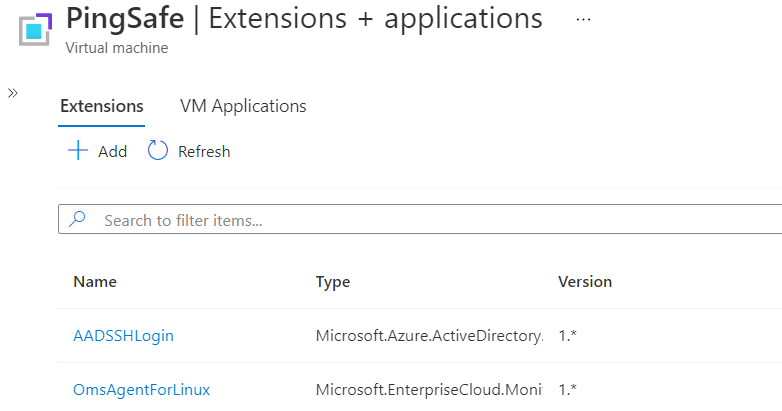Click the PingSafe virtual machine icon
The width and height of the screenshot is (782, 411).
tap(35, 29)
